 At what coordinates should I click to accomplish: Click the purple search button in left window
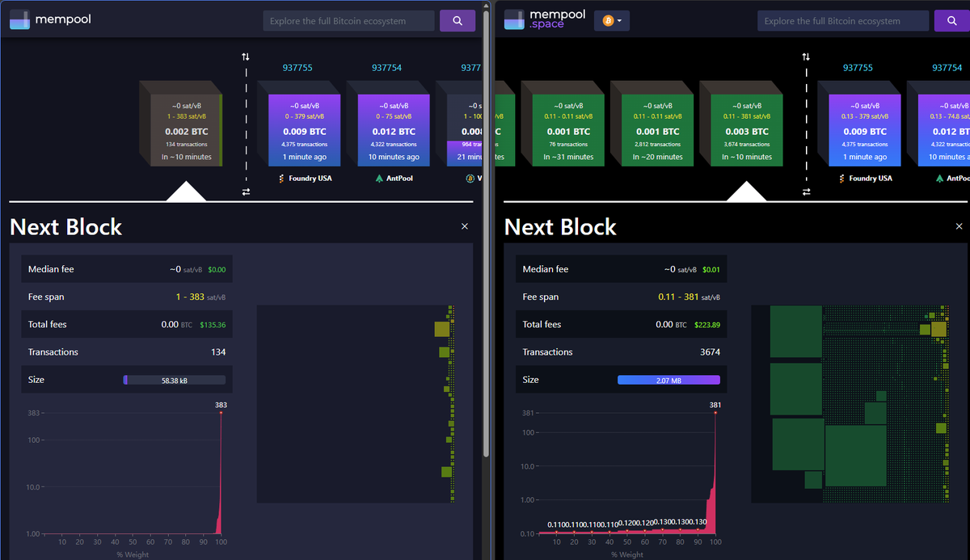(x=458, y=21)
